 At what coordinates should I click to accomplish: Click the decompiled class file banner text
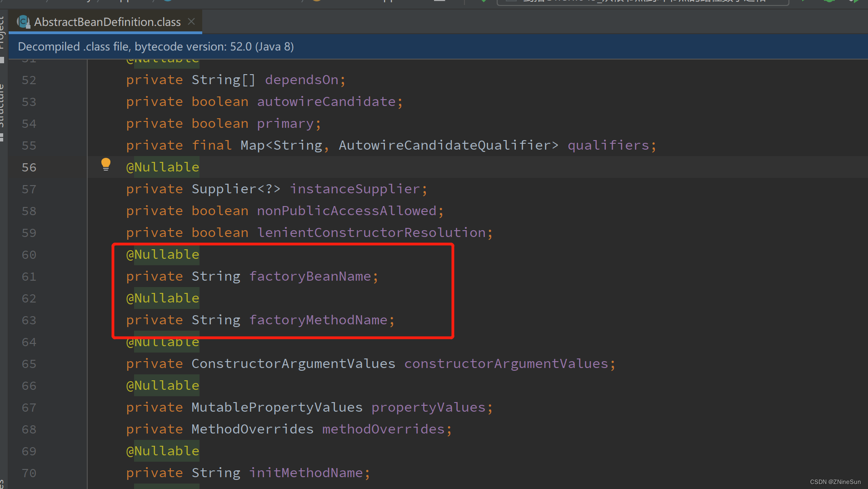coord(156,46)
